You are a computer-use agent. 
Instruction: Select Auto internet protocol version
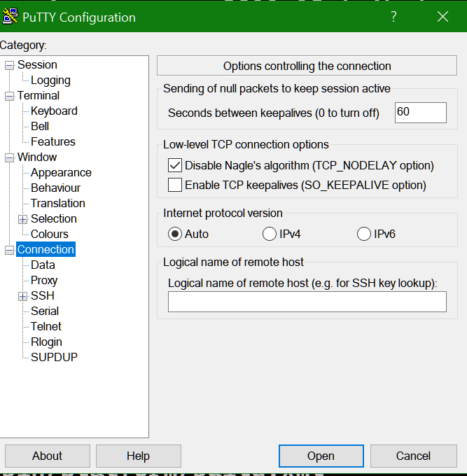(175, 234)
